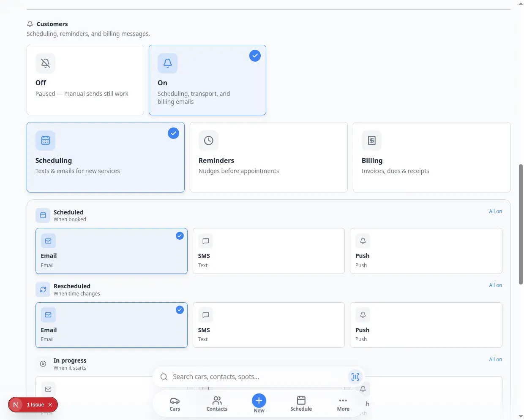Image resolution: width=524 pixels, height=420 pixels.
Task: Click the scan icon in the search bar
Action: (355, 377)
